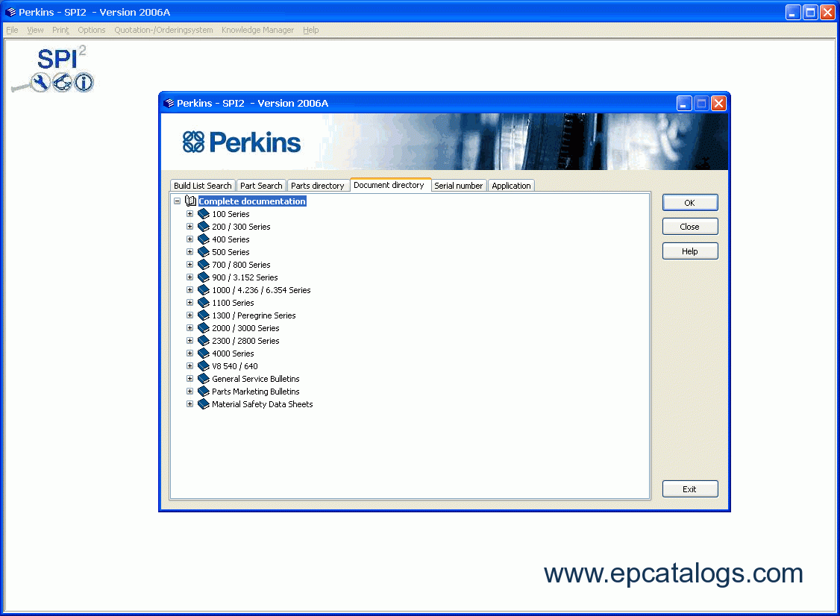Click the book icon beside 4000 Series
Image resolution: width=840 pixels, height=616 pixels.
point(204,353)
